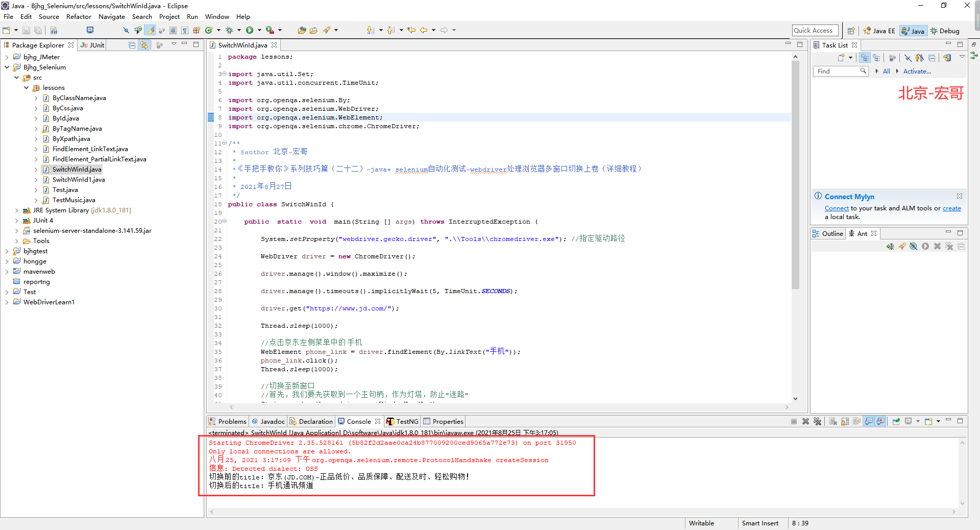
Task: Toggle Pin Console
Action: click(896, 421)
